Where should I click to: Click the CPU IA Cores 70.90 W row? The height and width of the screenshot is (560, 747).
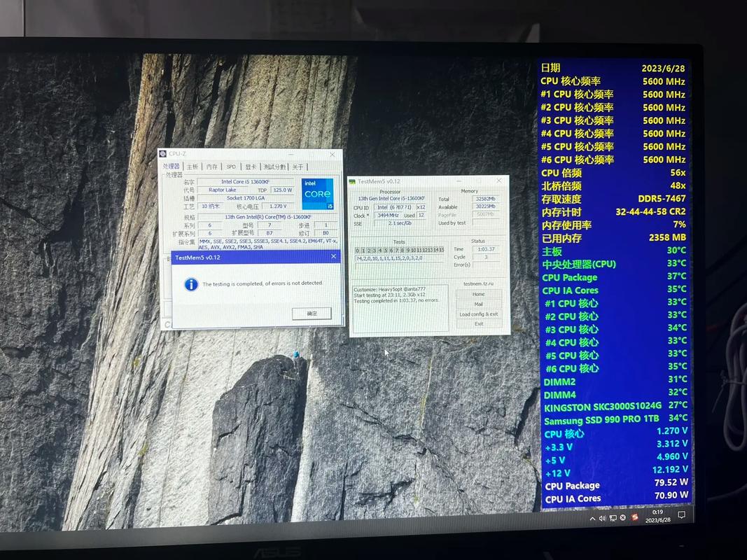pyautogui.click(x=617, y=497)
